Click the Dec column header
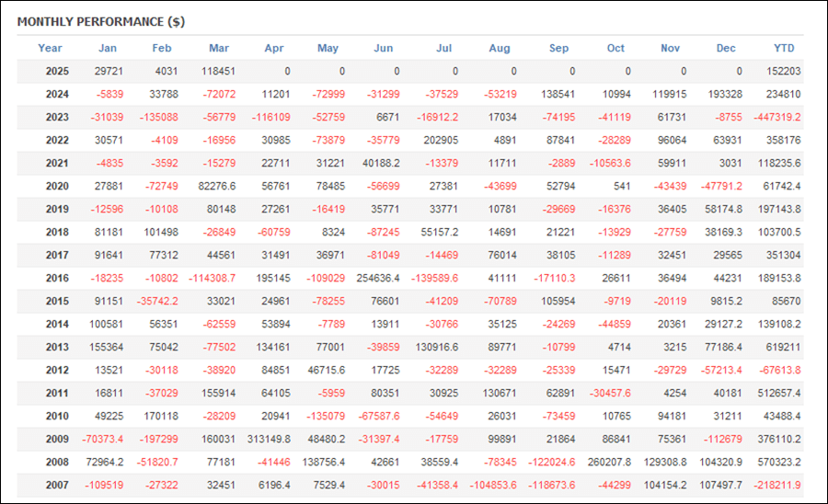This screenshot has width=828, height=504. click(x=726, y=48)
